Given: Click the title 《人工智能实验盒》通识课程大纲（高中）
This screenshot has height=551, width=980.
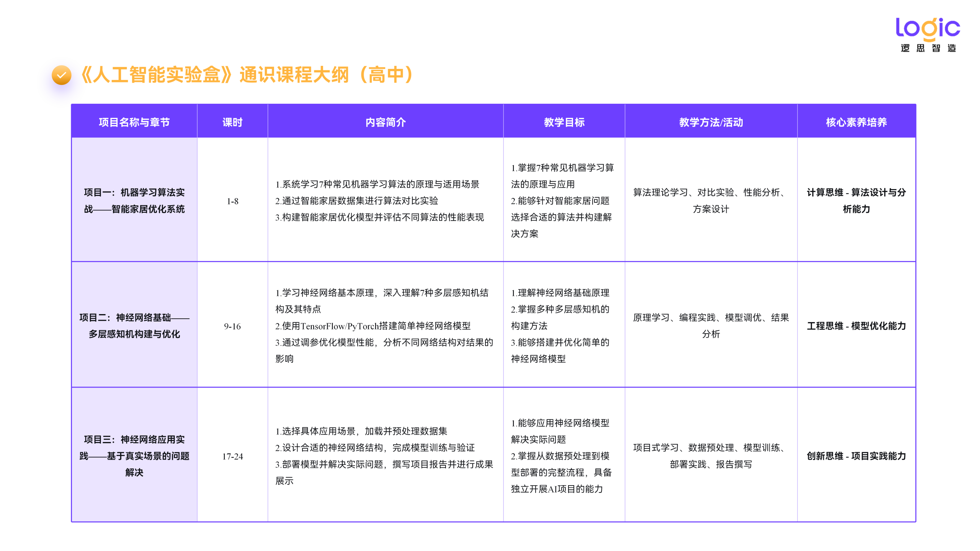Looking at the screenshot, I should click(247, 75).
